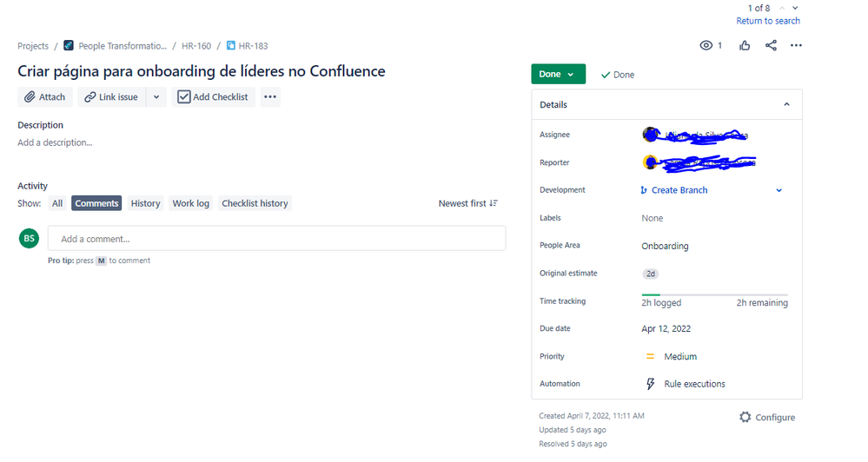Open parent issue HR-160 breadcrumb
The width and height of the screenshot is (868, 462).
click(196, 46)
